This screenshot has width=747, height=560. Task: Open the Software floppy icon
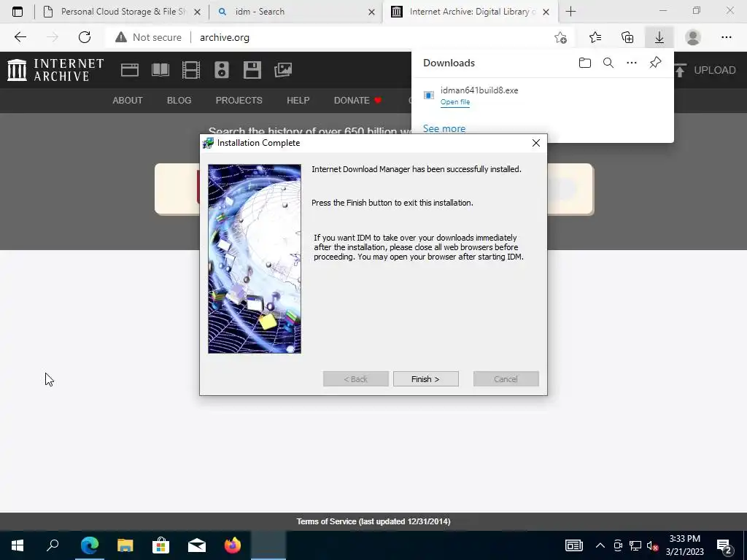(x=252, y=70)
